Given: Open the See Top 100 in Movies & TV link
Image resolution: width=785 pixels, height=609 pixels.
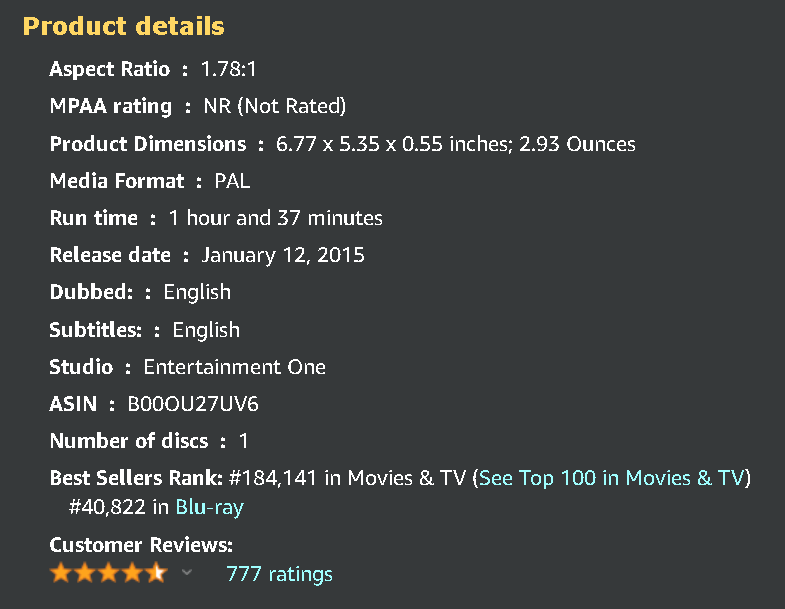Looking at the screenshot, I should [x=612, y=478].
